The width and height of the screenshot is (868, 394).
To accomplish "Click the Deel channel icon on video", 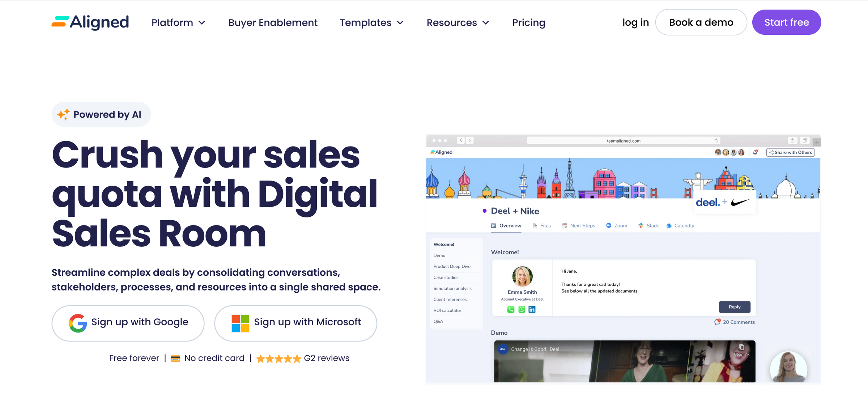I will [x=503, y=349].
